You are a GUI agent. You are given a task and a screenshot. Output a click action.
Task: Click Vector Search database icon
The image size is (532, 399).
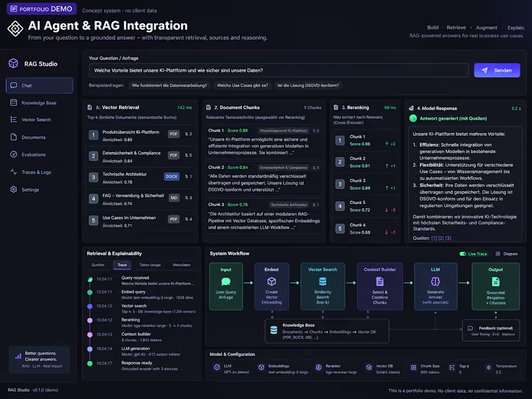(x=323, y=281)
